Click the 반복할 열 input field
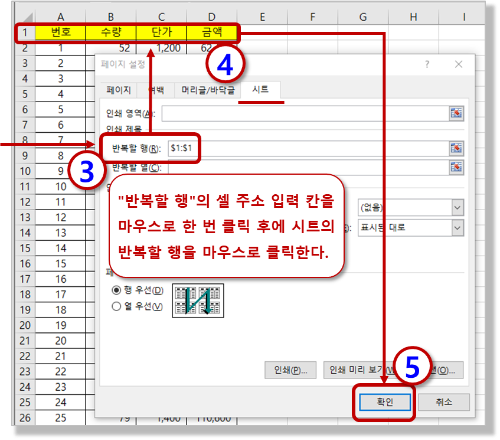Image resolution: width=500 pixels, height=440 pixels. point(308,167)
